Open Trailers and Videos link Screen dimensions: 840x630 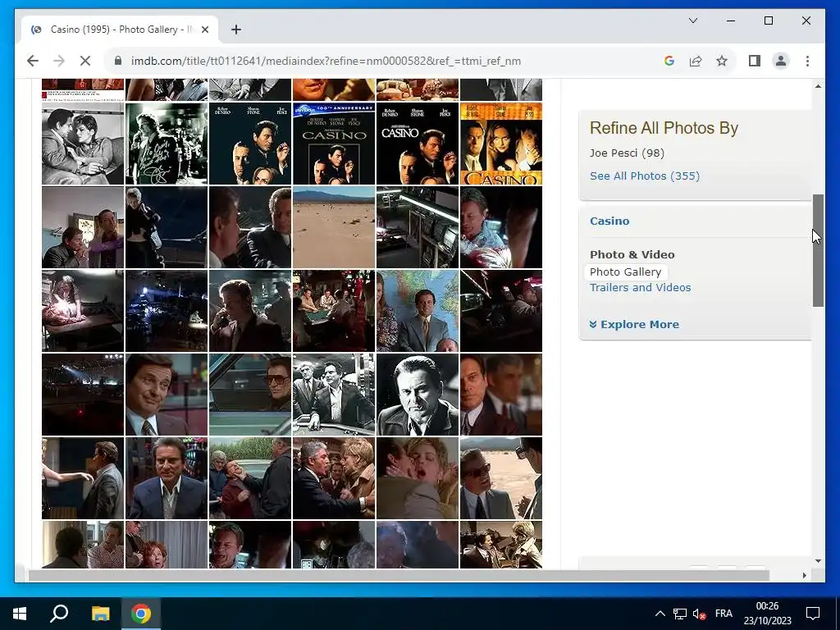tap(640, 288)
